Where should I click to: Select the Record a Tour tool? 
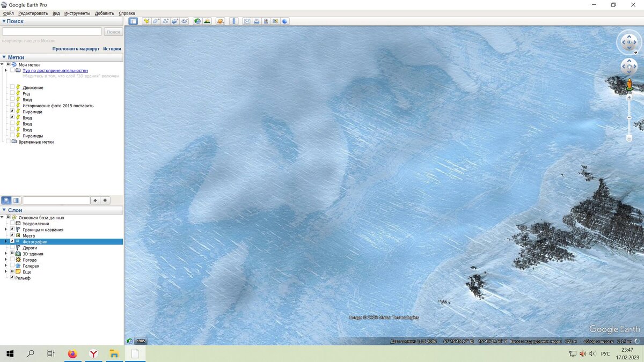[184, 21]
